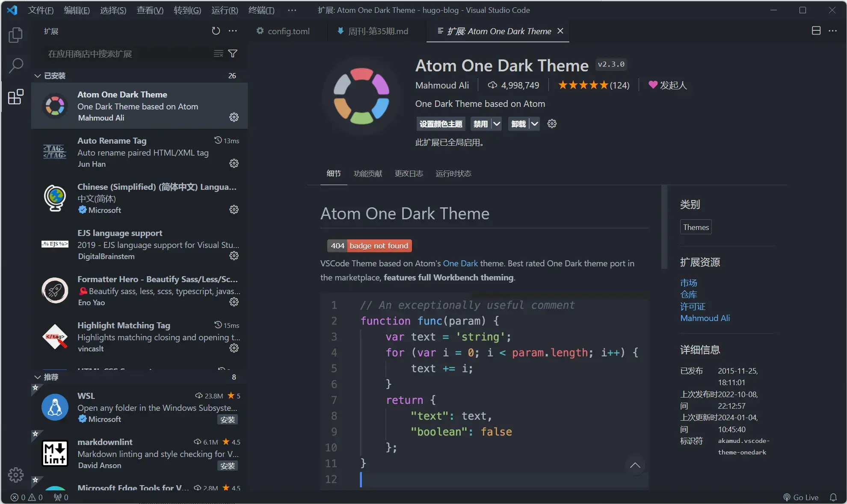Image resolution: width=847 pixels, height=504 pixels.
Task: Open EJS language support manage gear
Action: [x=234, y=256]
